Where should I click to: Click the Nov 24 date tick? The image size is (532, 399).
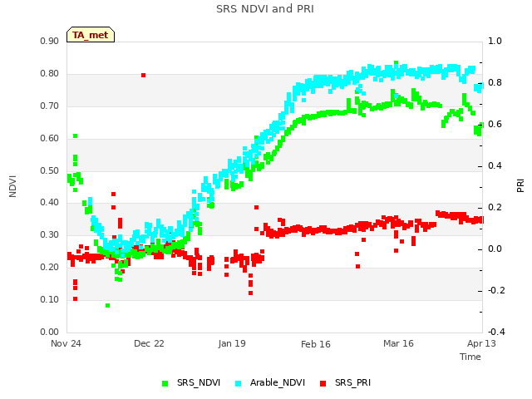66,343
